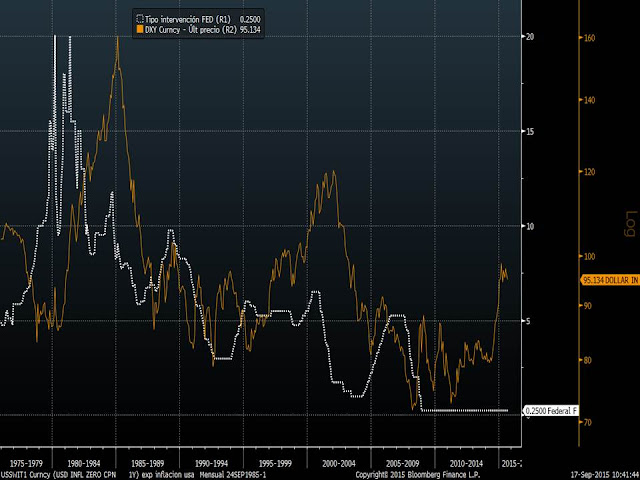Click the orange R2 axis value 80
Screen dimensions: 640x480
[587, 360]
